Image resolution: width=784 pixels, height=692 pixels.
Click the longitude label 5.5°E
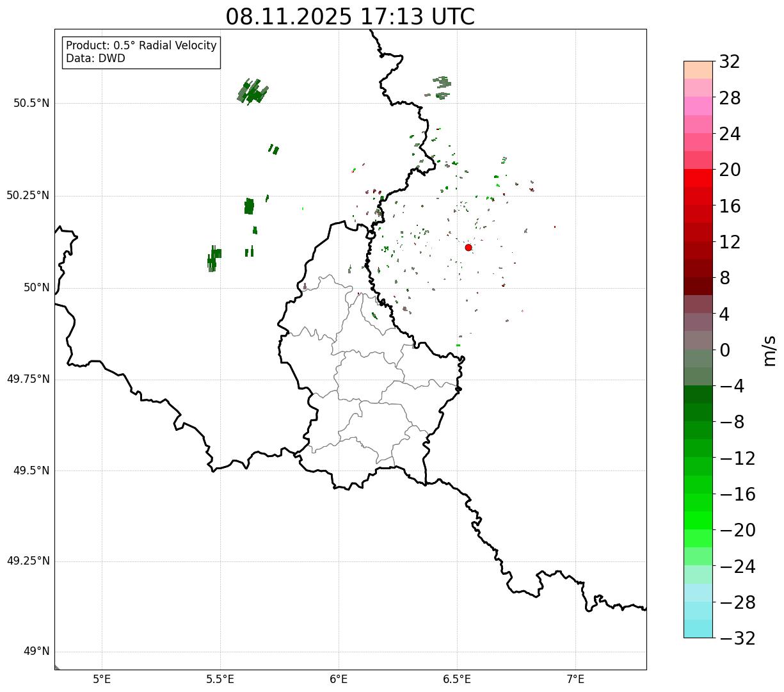(x=221, y=679)
